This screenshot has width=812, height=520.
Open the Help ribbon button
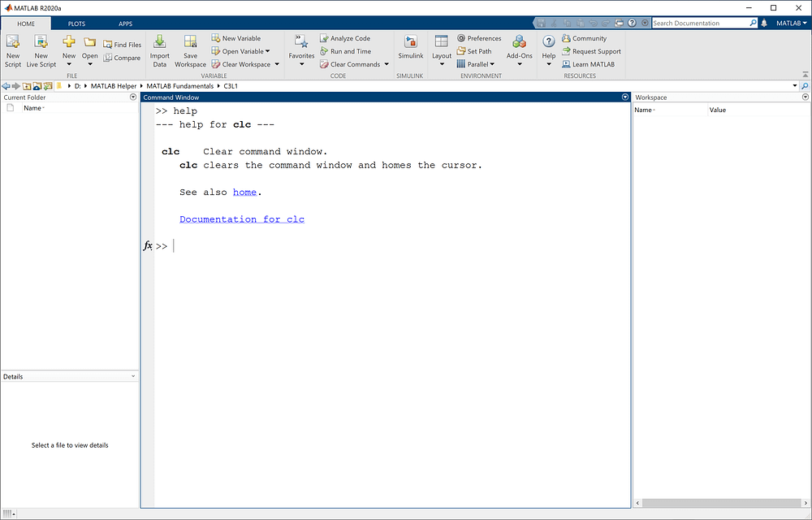(549, 50)
